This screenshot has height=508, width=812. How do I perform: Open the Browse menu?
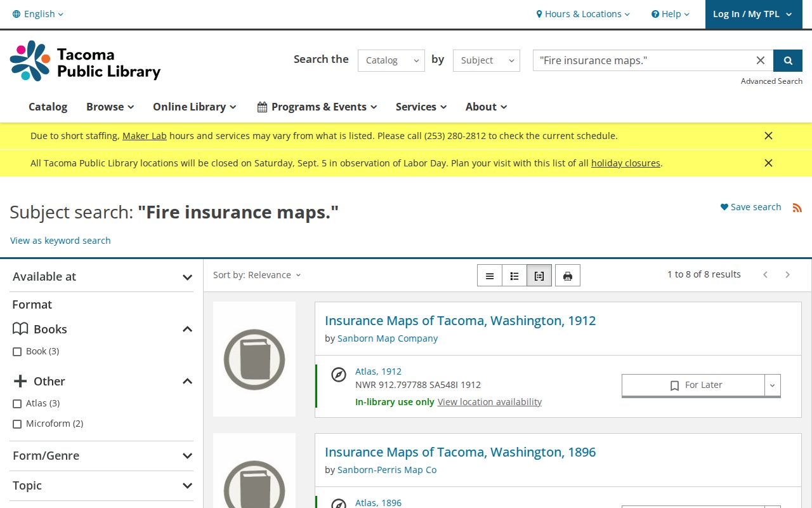pos(110,107)
